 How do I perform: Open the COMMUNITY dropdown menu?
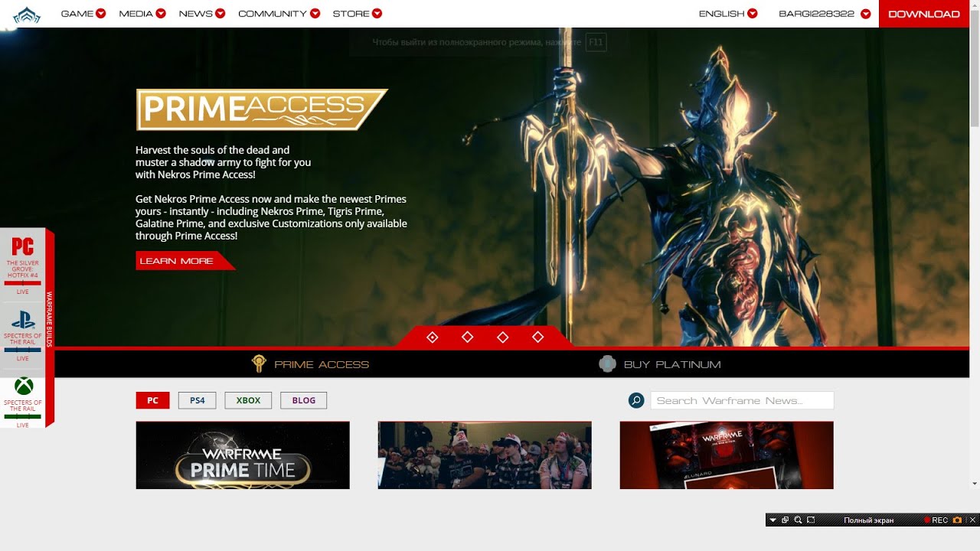(x=279, y=14)
